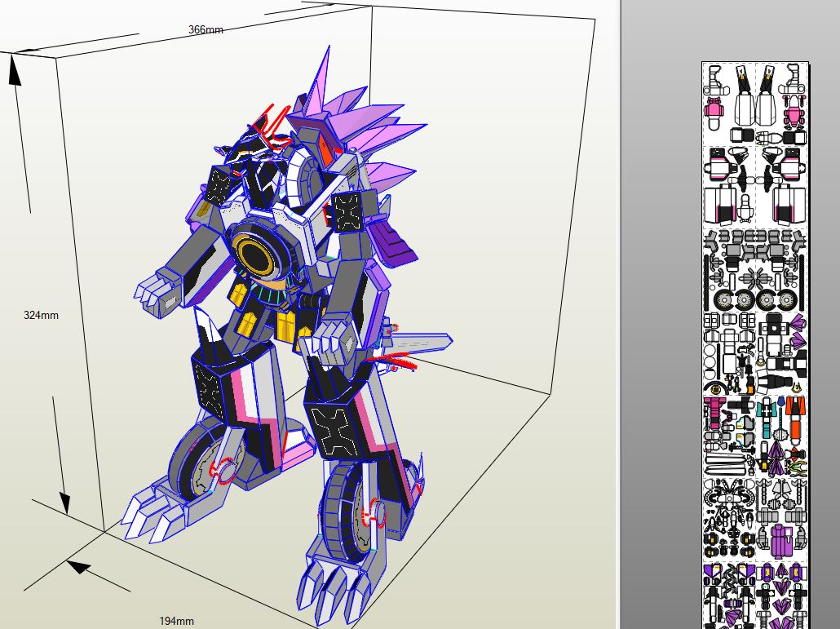Open the pattern page with four wheel discs
The image size is (840, 629).
click(755, 271)
